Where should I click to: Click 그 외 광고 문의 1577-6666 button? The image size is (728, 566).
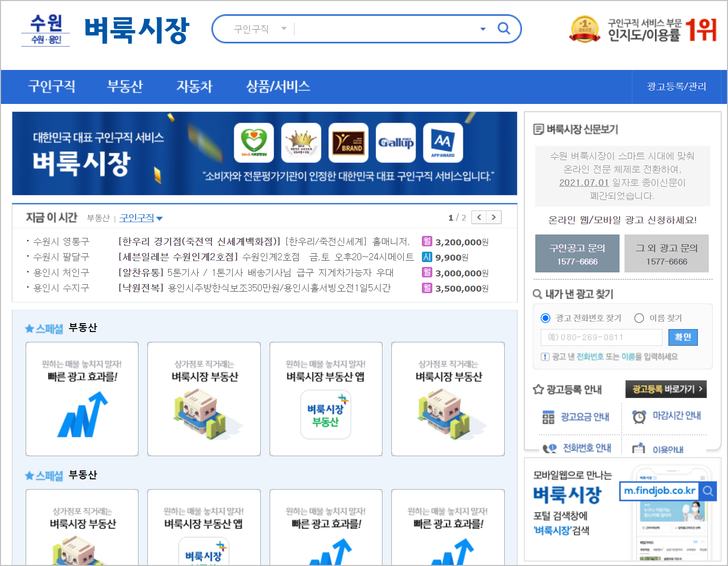pyautogui.click(x=666, y=254)
